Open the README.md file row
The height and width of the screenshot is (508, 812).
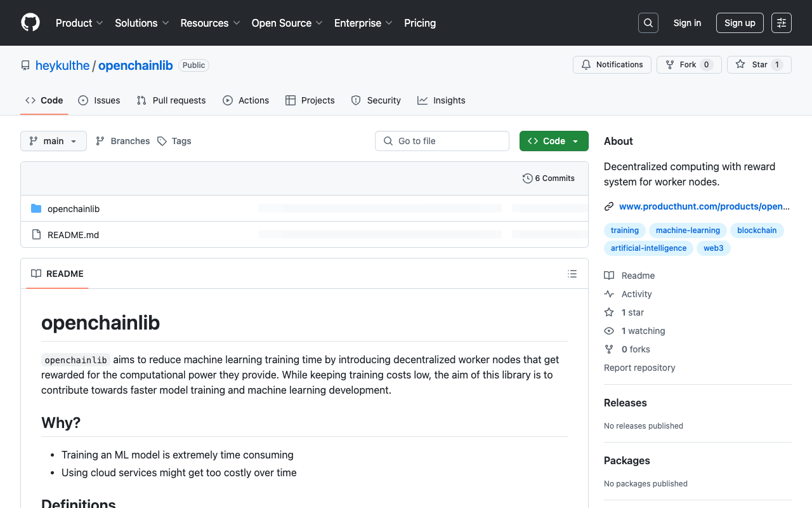point(304,235)
